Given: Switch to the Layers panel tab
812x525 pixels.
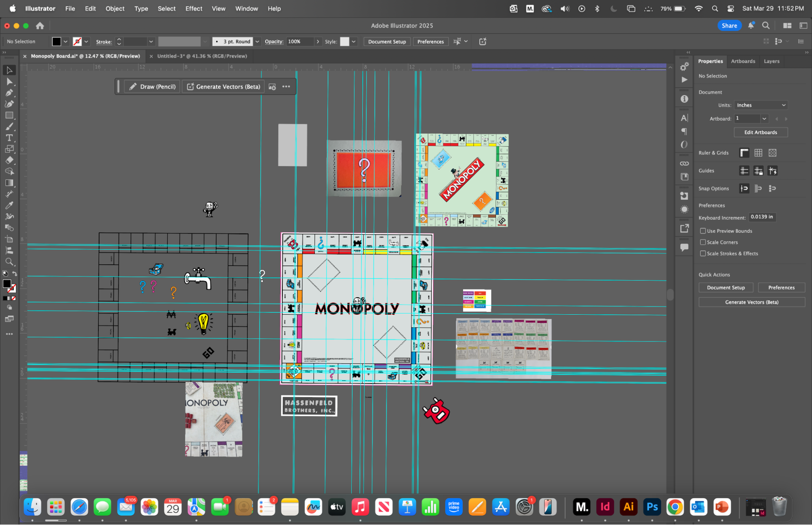Looking at the screenshot, I should 771,61.
